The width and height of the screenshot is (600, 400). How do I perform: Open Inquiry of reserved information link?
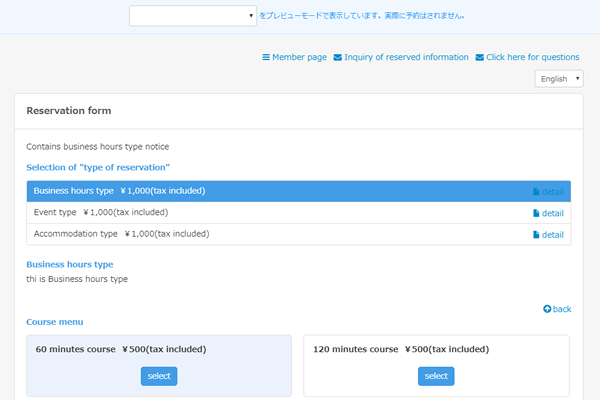pos(406,58)
